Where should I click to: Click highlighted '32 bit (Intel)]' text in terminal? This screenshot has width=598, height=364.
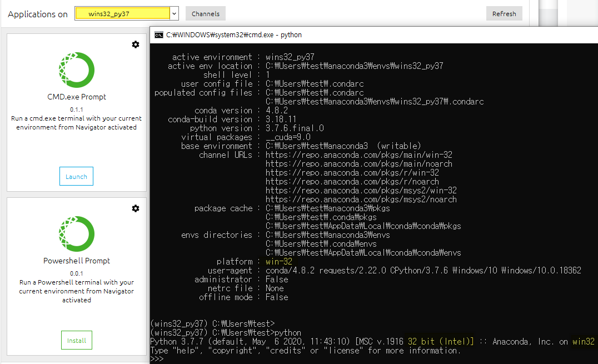[x=441, y=341]
